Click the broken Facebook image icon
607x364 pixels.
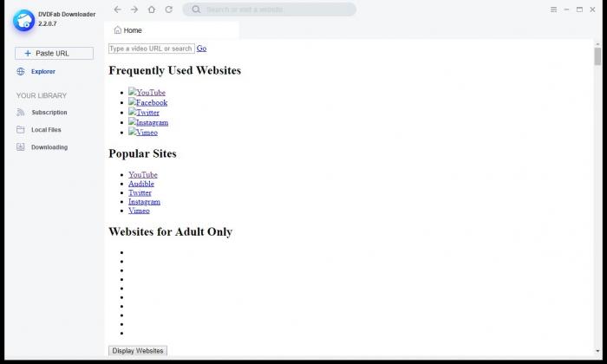[x=133, y=102]
